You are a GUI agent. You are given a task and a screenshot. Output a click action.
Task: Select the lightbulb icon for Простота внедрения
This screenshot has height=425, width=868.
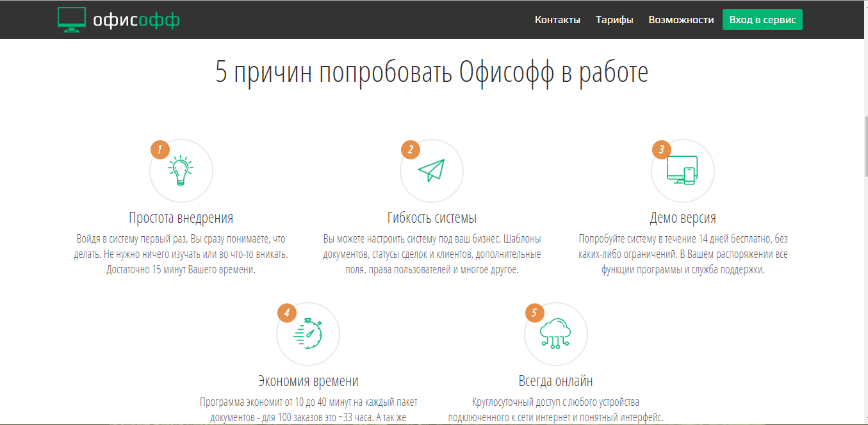(x=181, y=171)
